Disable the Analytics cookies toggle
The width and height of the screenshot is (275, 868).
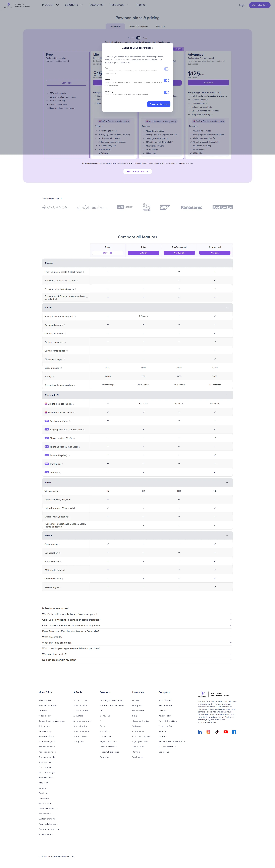166,81
